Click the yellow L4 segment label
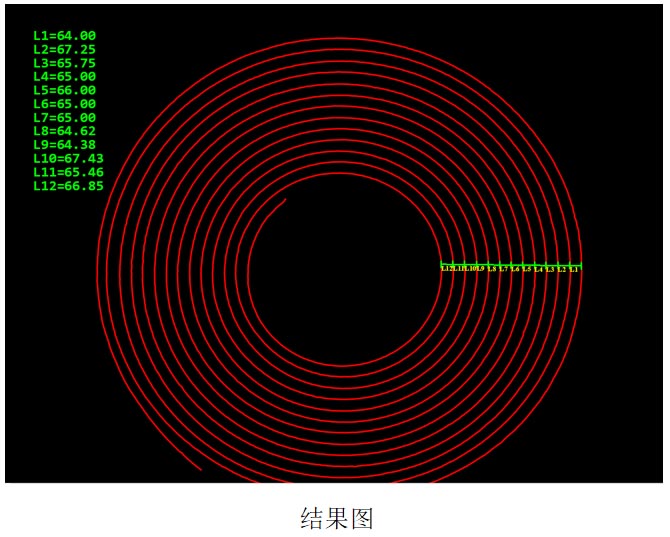 pos(538,269)
